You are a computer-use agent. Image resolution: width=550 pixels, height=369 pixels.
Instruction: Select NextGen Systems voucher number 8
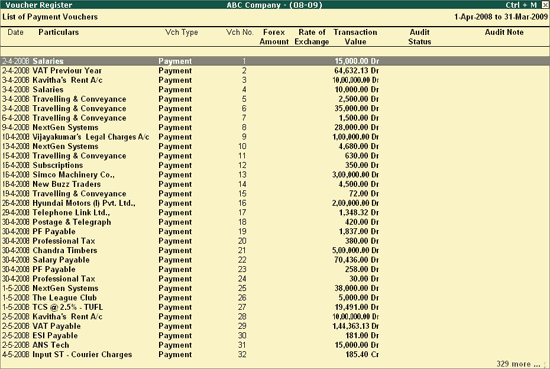point(275,127)
